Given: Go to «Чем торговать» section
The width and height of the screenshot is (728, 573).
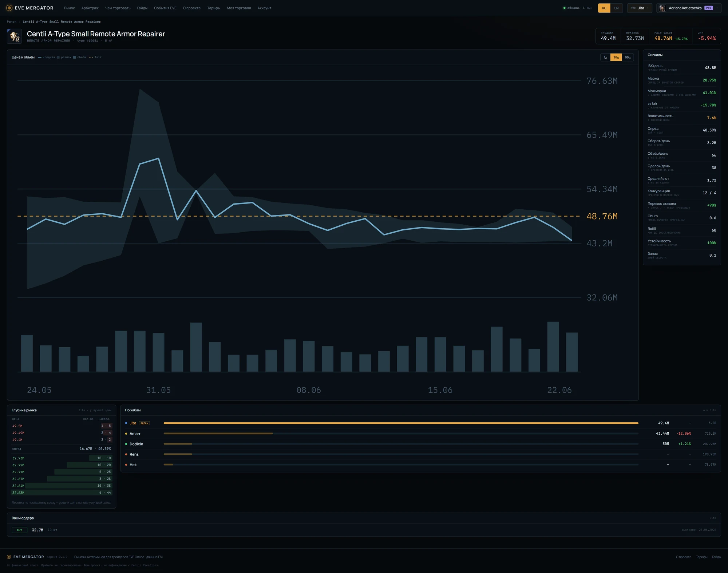Looking at the screenshot, I should [118, 8].
